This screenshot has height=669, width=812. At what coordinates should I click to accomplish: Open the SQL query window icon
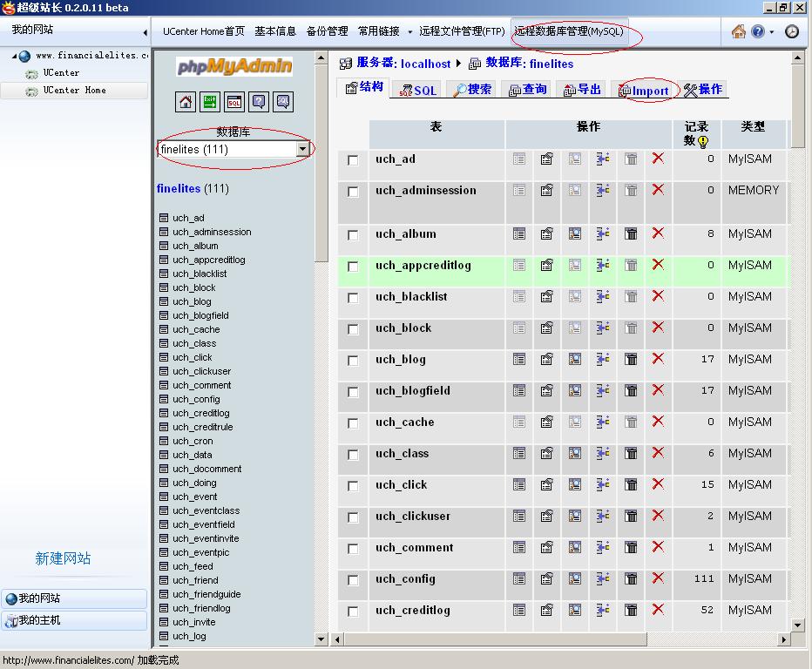234,102
